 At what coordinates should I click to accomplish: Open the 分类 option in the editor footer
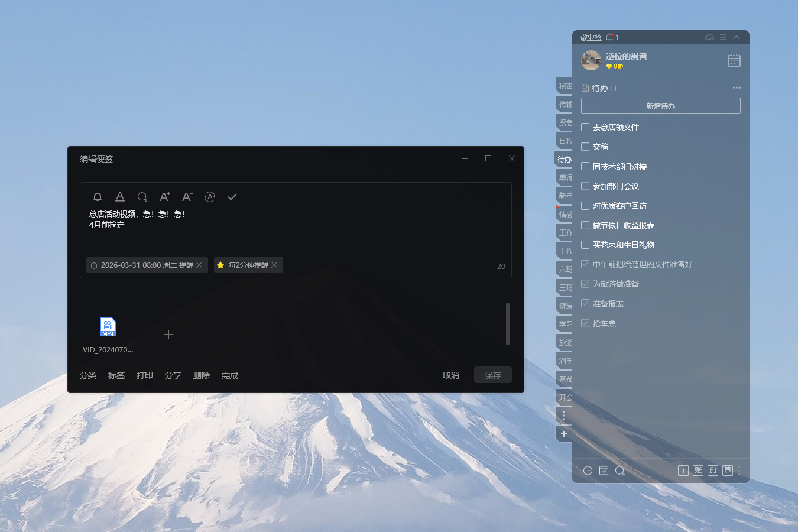[x=88, y=375]
